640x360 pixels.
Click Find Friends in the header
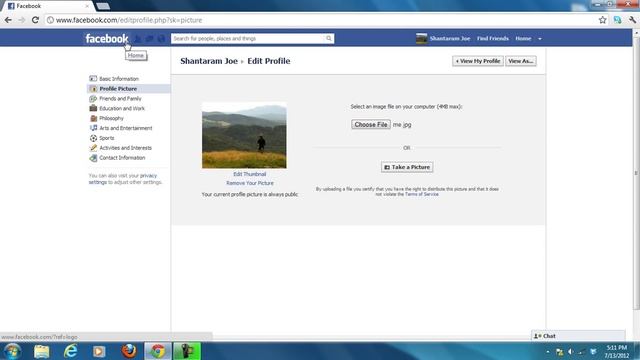click(x=493, y=38)
